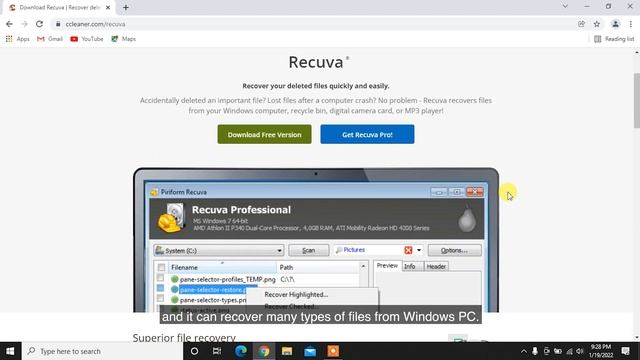Open the YouTube bookmark

87,39
